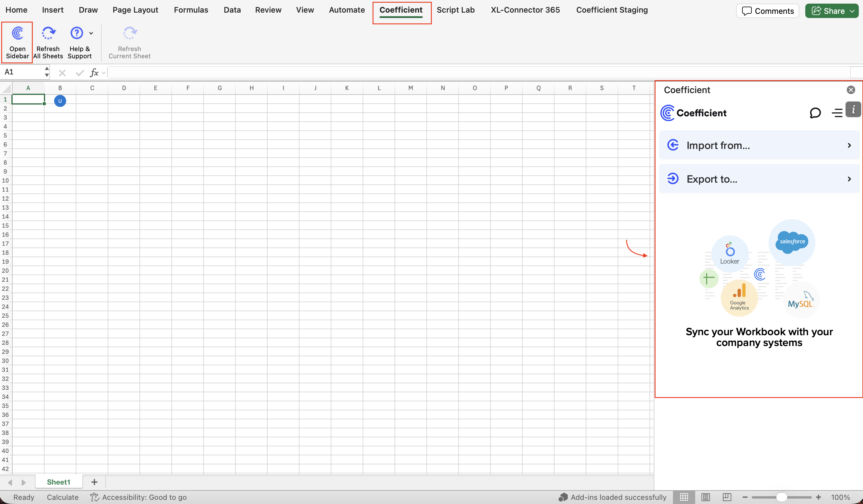Click the zoom slider handle in the status bar
Viewport: 863px width, 504px height.
point(781,497)
